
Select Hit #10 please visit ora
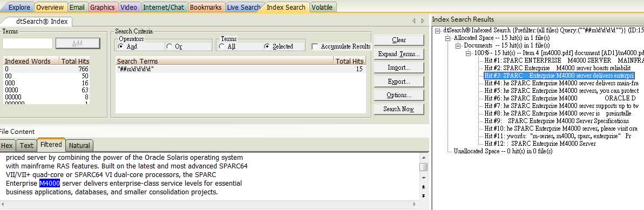coord(561,128)
